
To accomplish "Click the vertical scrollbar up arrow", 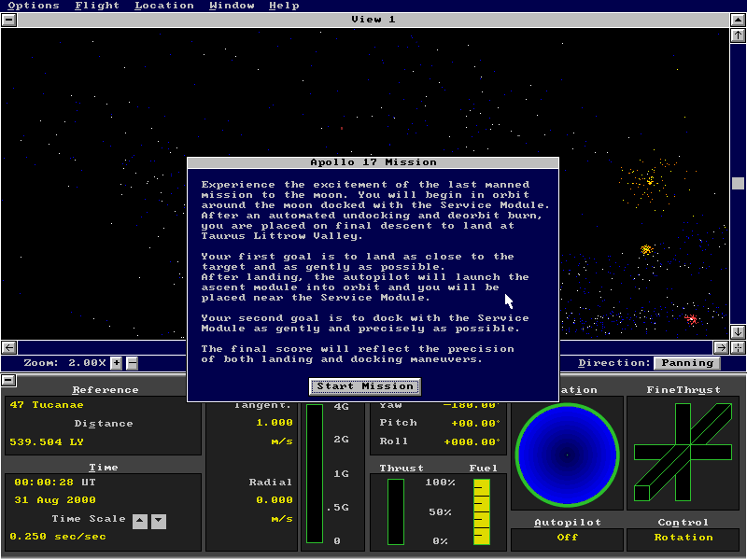I will tap(738, 35).
